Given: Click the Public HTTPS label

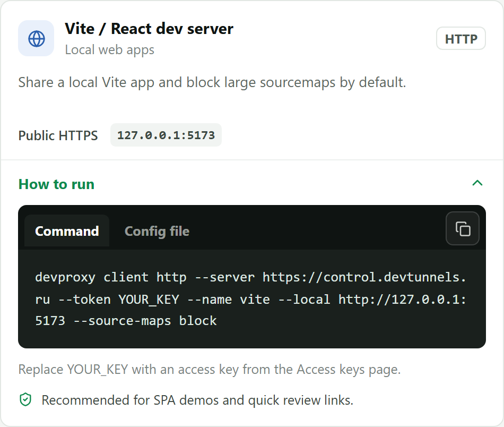Looking at the screenshot, I should click(58, 135).
